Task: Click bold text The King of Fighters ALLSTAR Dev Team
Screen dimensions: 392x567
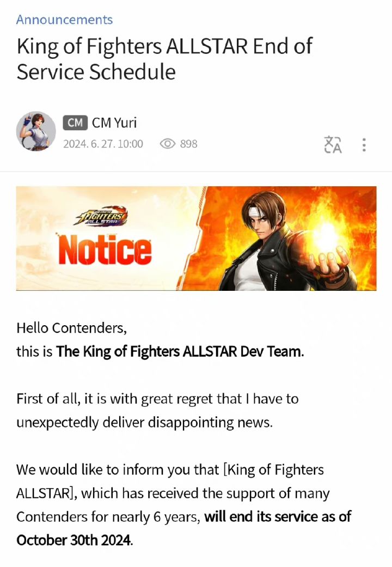Action: pos(180,351)
